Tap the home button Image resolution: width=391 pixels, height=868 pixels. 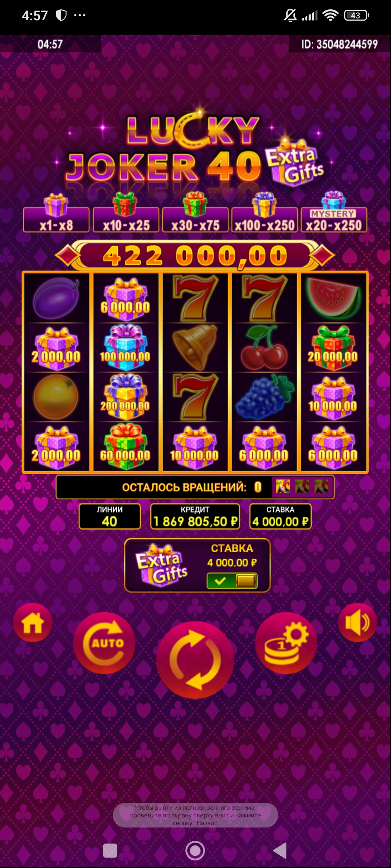point(33,622)
